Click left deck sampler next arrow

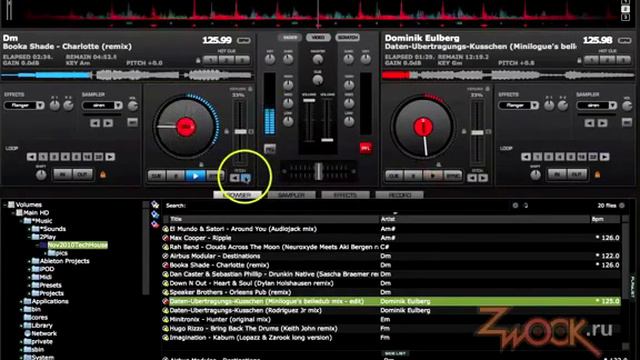pos(108,123)
